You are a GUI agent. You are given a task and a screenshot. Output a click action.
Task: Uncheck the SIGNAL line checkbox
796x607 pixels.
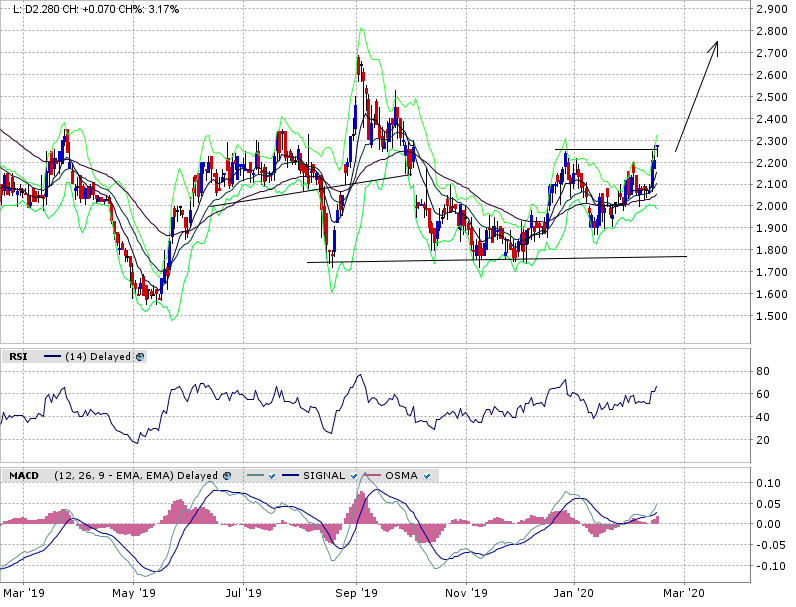(353, 476)
